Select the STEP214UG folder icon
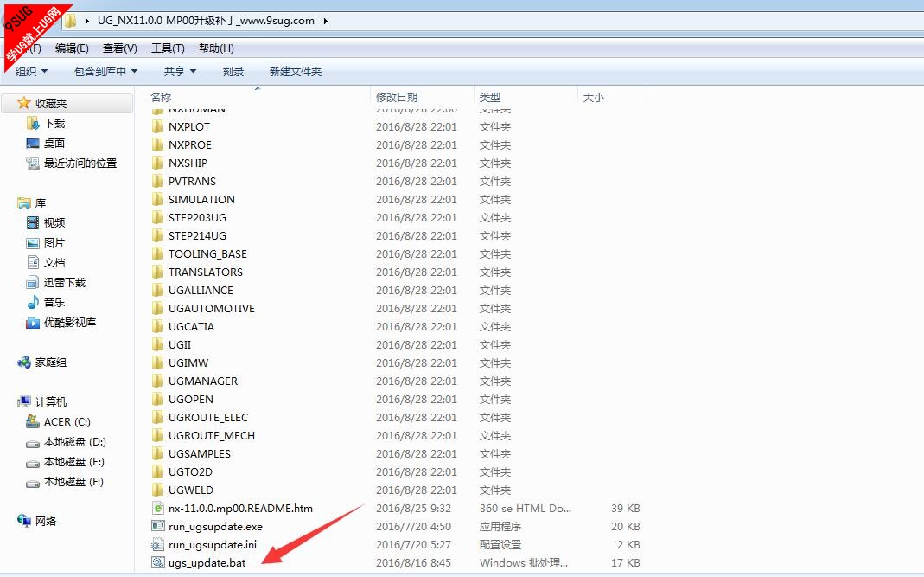This screenshot has width=924, height=577. tap(158, 235)
